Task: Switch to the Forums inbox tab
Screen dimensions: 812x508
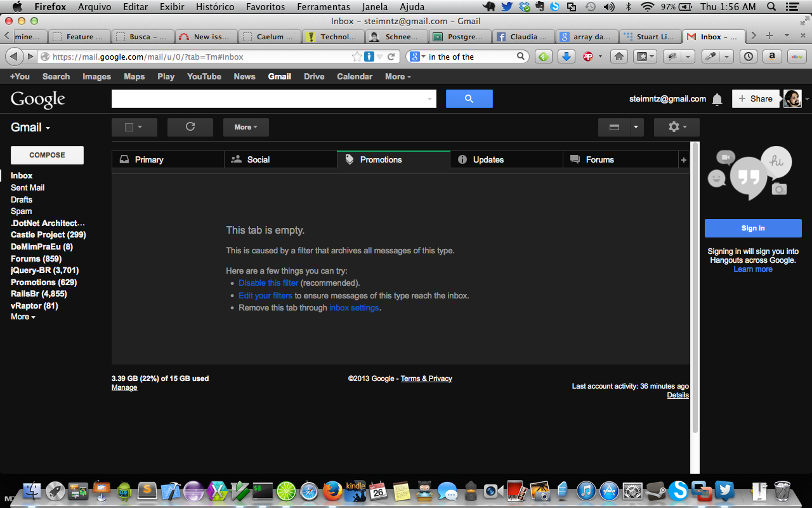Action: [619, 160]
